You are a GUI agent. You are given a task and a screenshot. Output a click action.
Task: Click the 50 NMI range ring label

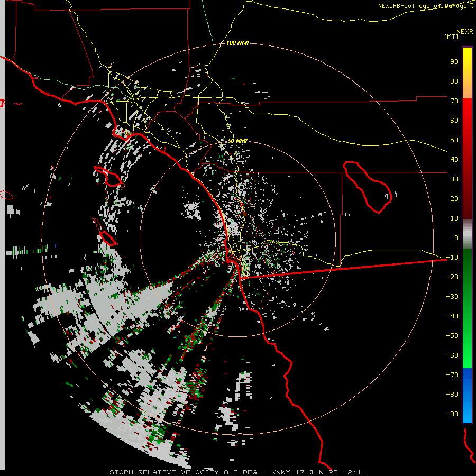pyautogui.click(x=237, y=141)
